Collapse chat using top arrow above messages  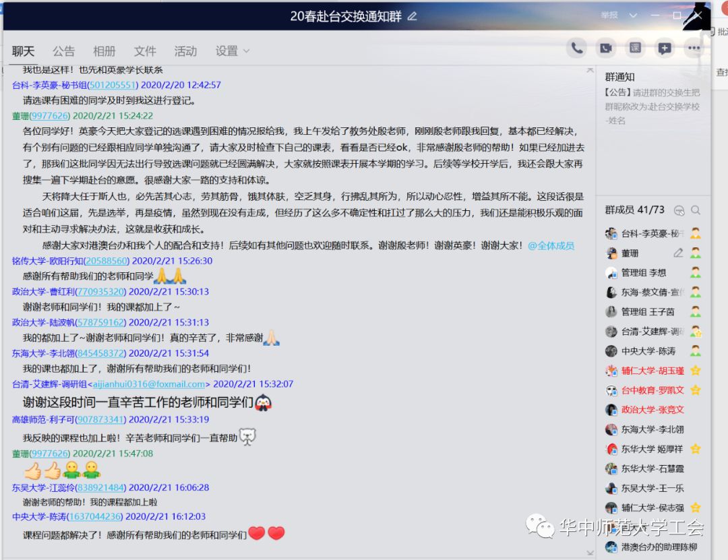coord(590,70)
